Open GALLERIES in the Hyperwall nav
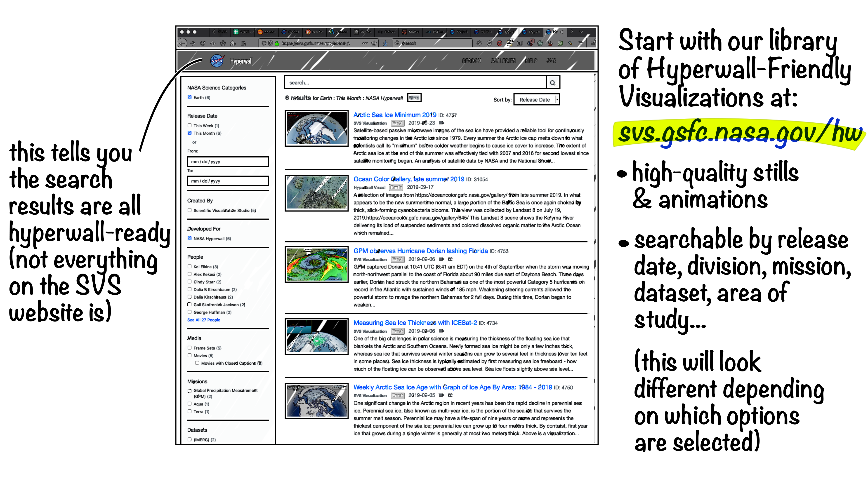The width and height of the screenshot is (868, 488). [503, 61]
